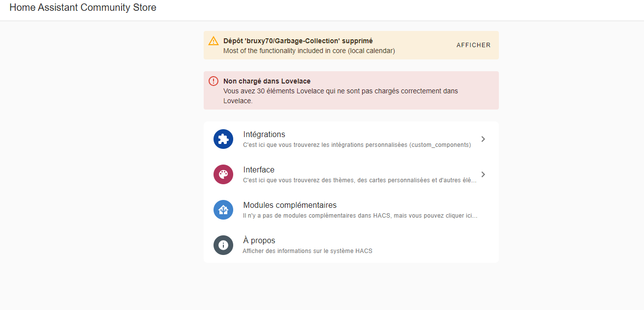The width and height of the screenshot is (644, 310).
Task: Open the Intégrations menu entry
Action: point(351,139)
